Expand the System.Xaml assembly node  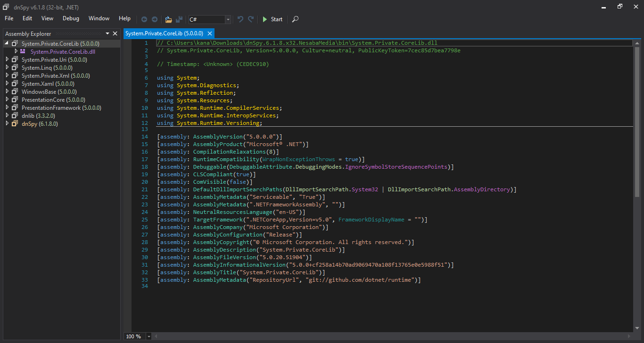(x=7, y=84)
